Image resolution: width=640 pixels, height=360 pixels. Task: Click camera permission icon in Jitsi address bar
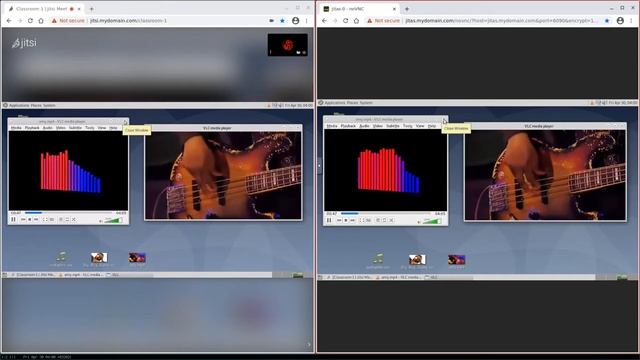click(x=271, y=20)
